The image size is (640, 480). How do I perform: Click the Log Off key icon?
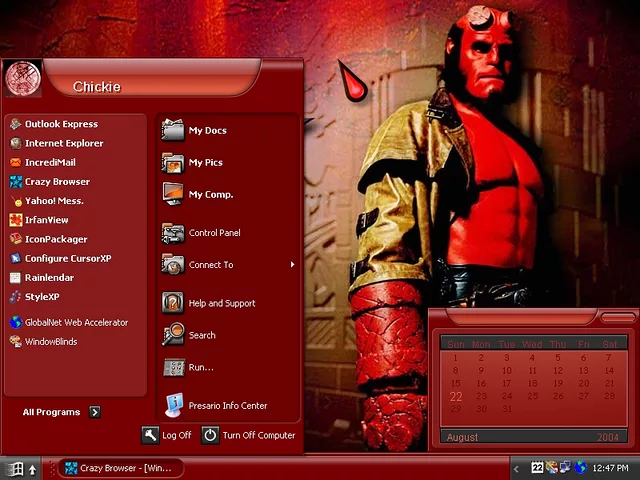pos(150,435)
